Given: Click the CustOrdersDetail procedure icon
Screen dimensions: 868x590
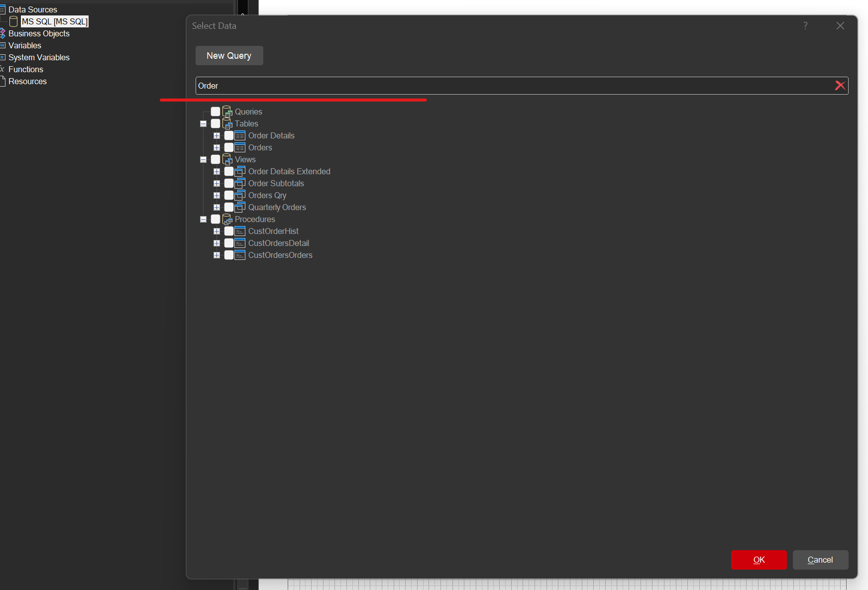Looking at the screenshot, I should [x=240, y=243].
